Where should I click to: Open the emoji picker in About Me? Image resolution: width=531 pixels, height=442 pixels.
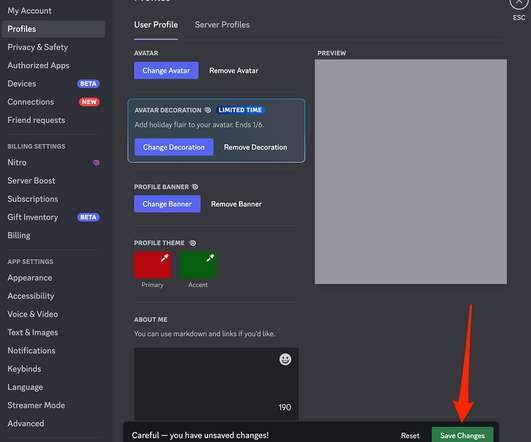point(285,359)
